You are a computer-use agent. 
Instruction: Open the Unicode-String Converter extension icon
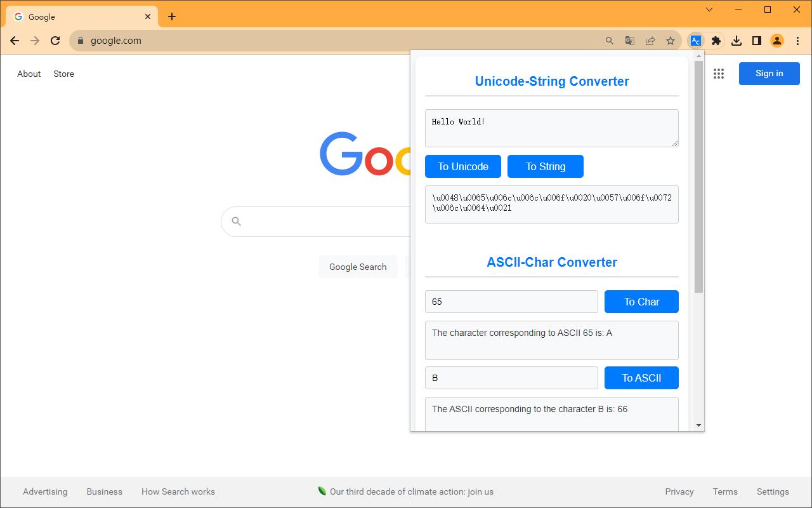coord(695,40)
